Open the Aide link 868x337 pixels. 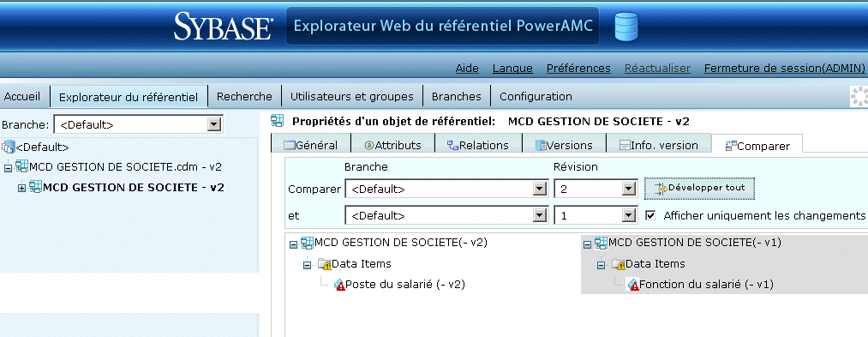tap(467, 69)
